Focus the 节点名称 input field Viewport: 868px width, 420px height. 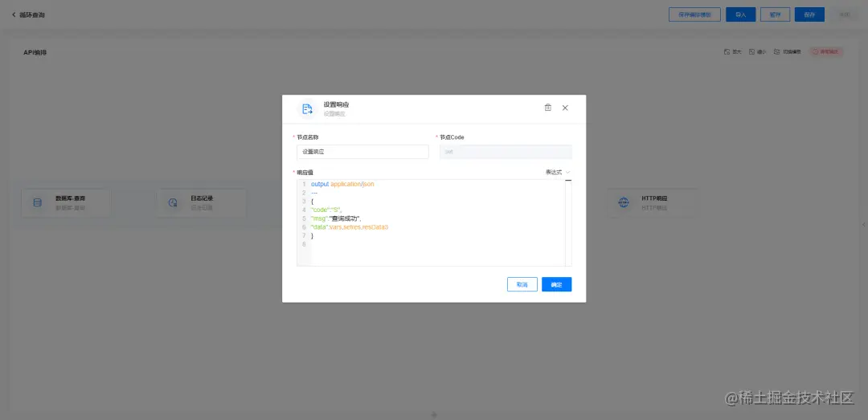click(362, 152)
